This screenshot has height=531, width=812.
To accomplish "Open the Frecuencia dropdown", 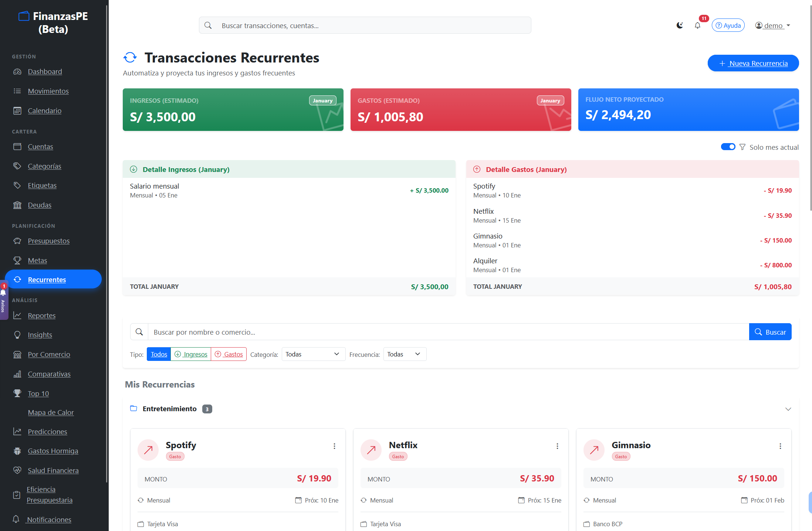I will click(x=405, y=354).
